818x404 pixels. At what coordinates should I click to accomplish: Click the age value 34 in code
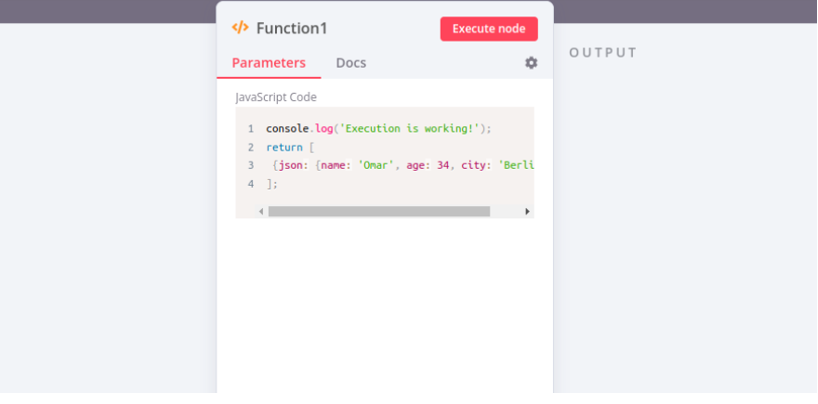(443, 165)
